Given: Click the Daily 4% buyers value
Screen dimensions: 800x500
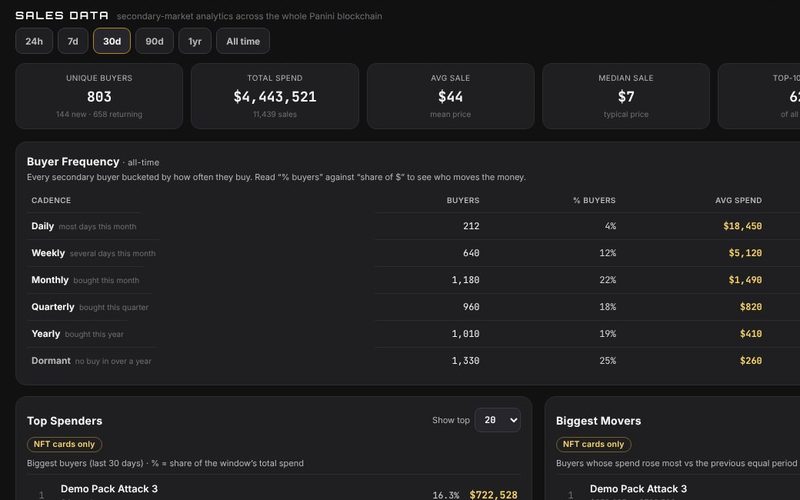Looking at the screenshot, I should coord(610,226).
